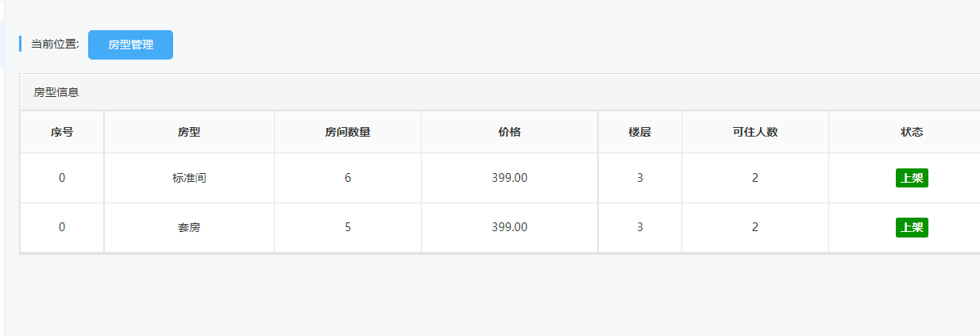This screenshot has height=336, width=980.
Task: Click the 楼层 column header
Action: coord(639,132)
